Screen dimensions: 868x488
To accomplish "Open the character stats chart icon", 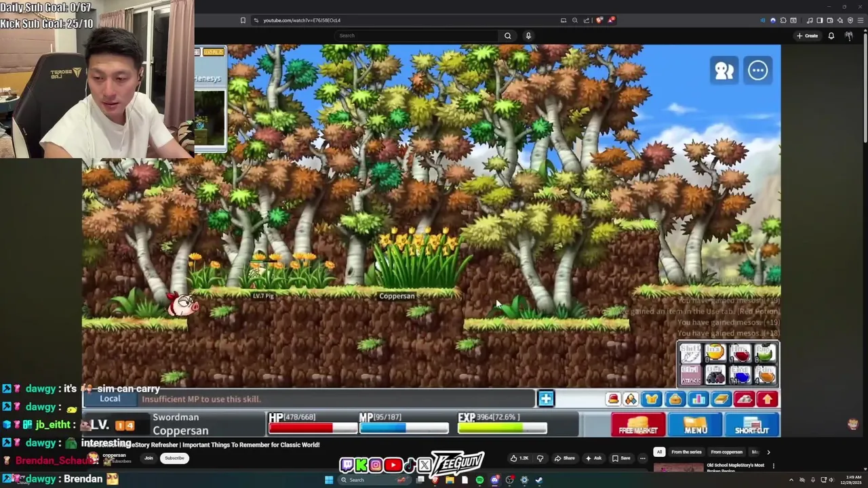I will [x=698, y=400].
